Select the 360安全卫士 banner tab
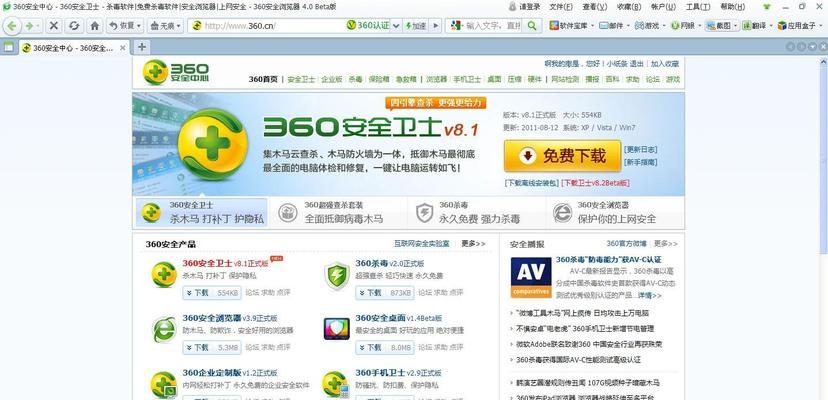This screenshot has width=828, height=400. point(202,212)
